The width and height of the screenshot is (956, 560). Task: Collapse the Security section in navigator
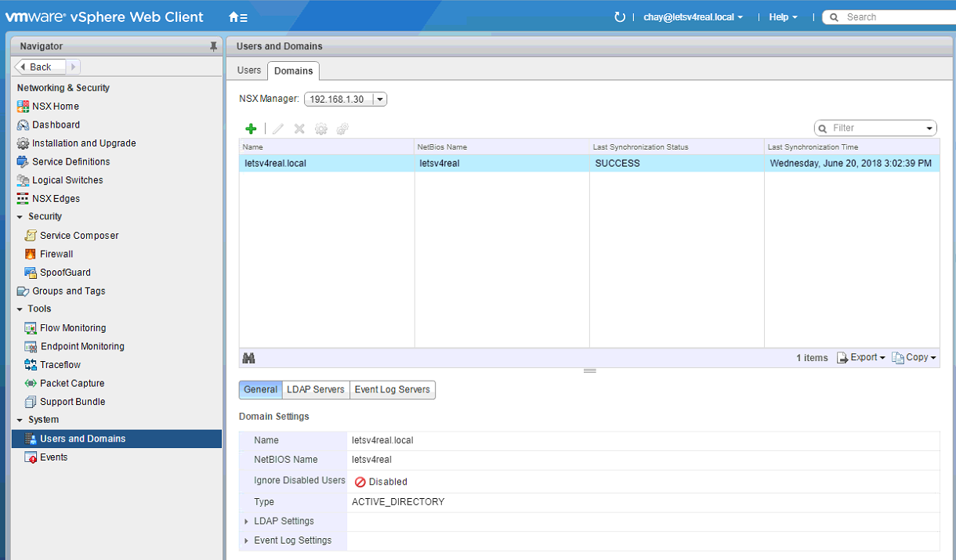(x=20, y=217)
